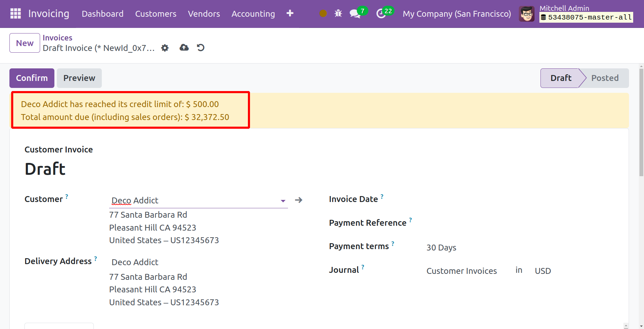Open the apps grid menu icon

tap(16, 14)
